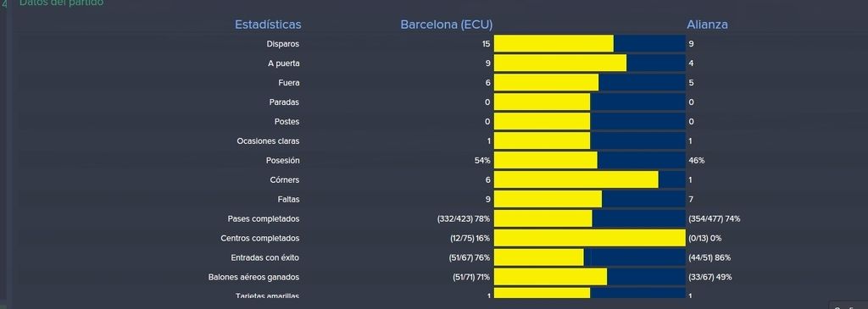Click the yellow Disparos bar segment
Viewport: 868px width, 309px height.
coord(554,44)
